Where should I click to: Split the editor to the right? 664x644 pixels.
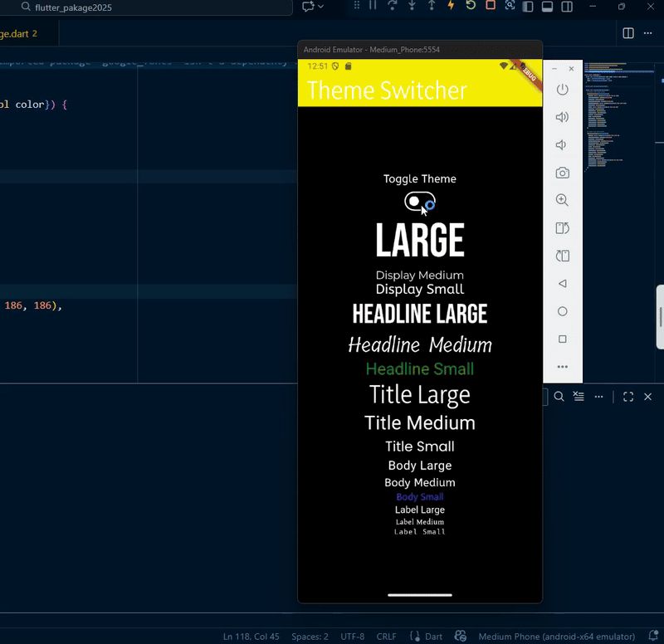628,33
